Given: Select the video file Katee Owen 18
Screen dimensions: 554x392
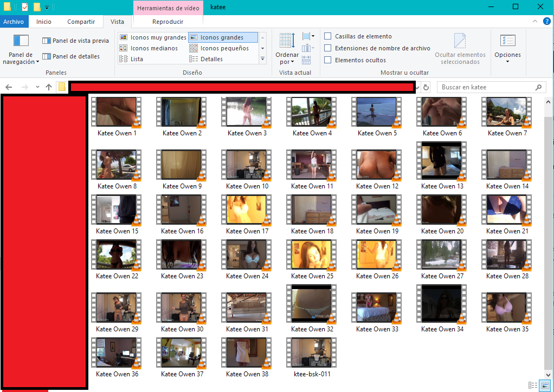Looking at the screenshot, I should (312, 214).
